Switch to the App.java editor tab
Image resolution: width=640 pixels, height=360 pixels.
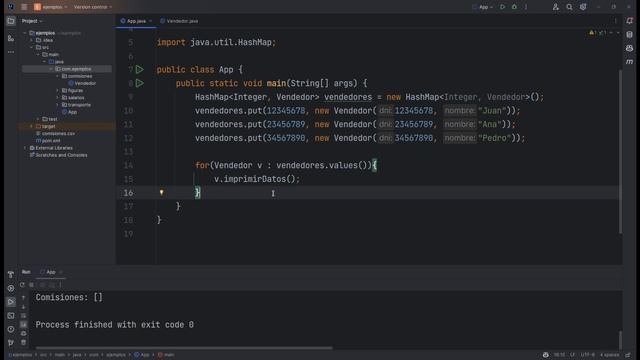(136, 21)
